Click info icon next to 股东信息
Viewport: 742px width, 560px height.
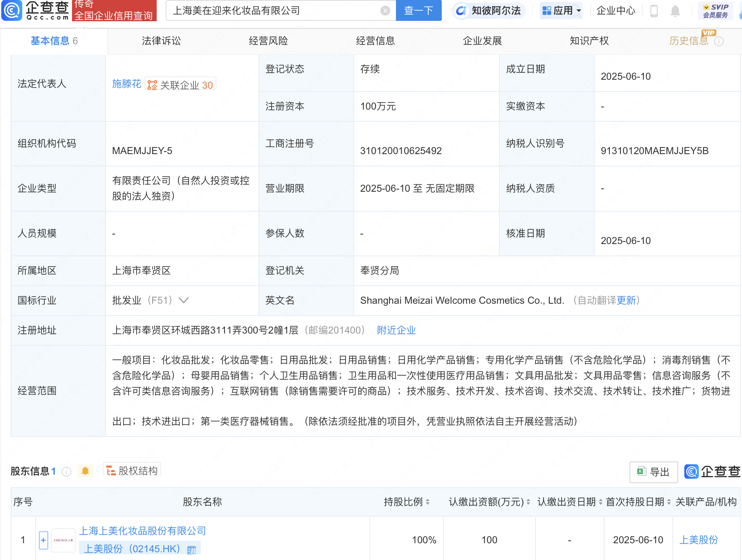66,472
